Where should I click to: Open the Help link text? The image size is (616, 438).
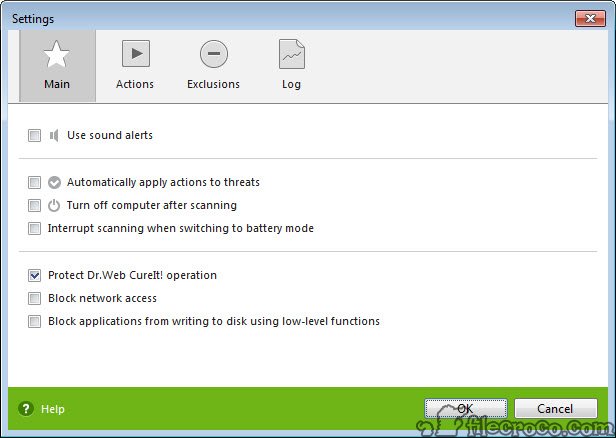tap(53, 409)
